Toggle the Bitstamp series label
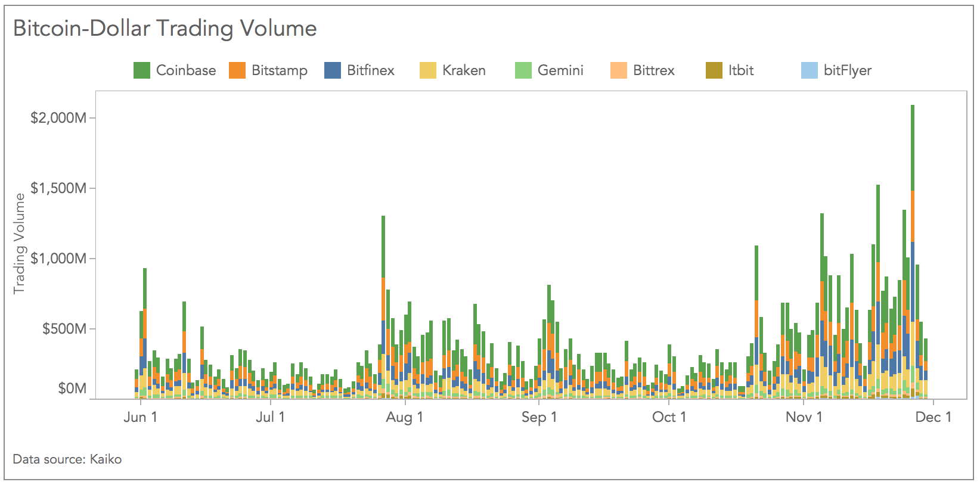 (280, 71)
